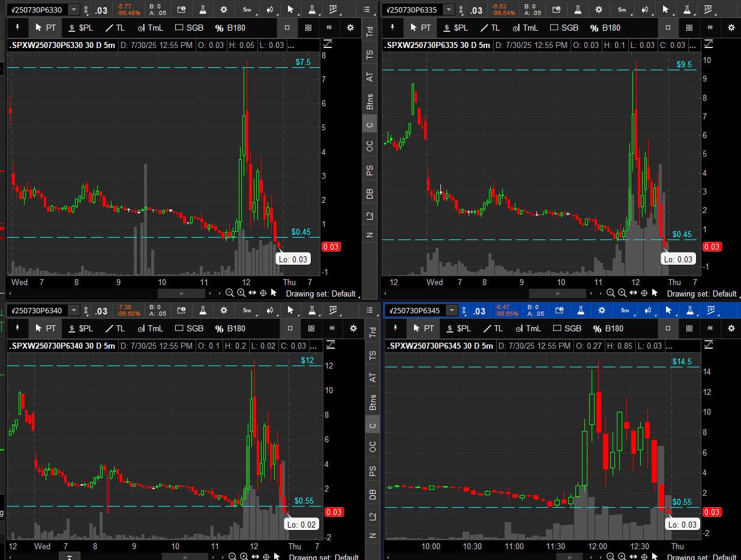
Task: Open symbol dropdown next to V250730P6330
Action: pos(73,10)
